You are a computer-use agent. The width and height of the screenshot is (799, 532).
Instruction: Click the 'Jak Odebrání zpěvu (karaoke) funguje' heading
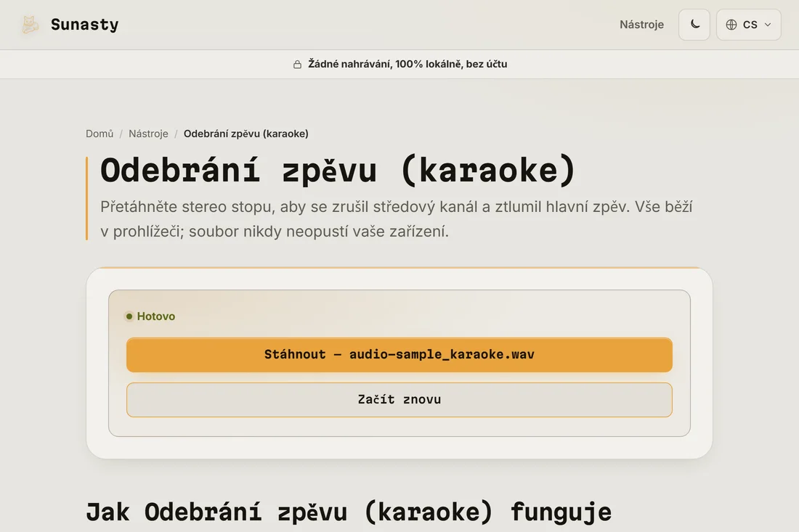[349, 512]
